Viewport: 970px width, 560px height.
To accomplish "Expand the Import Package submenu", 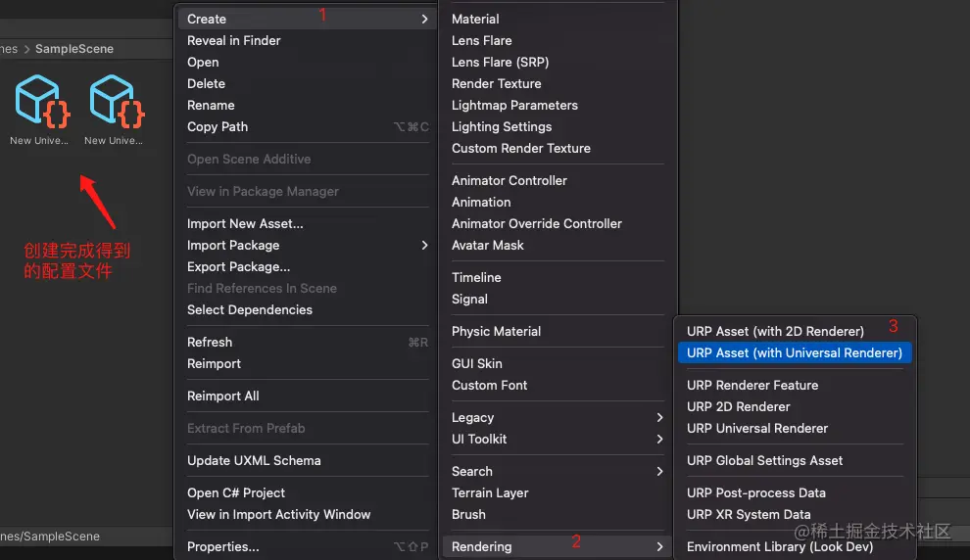I will click(308, 246).
